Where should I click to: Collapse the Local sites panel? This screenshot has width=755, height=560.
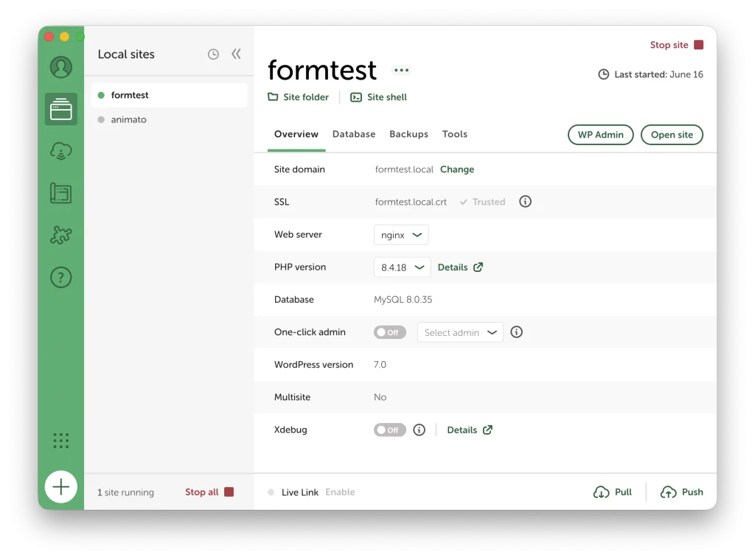pyautogui.click(x=236, y=54)
